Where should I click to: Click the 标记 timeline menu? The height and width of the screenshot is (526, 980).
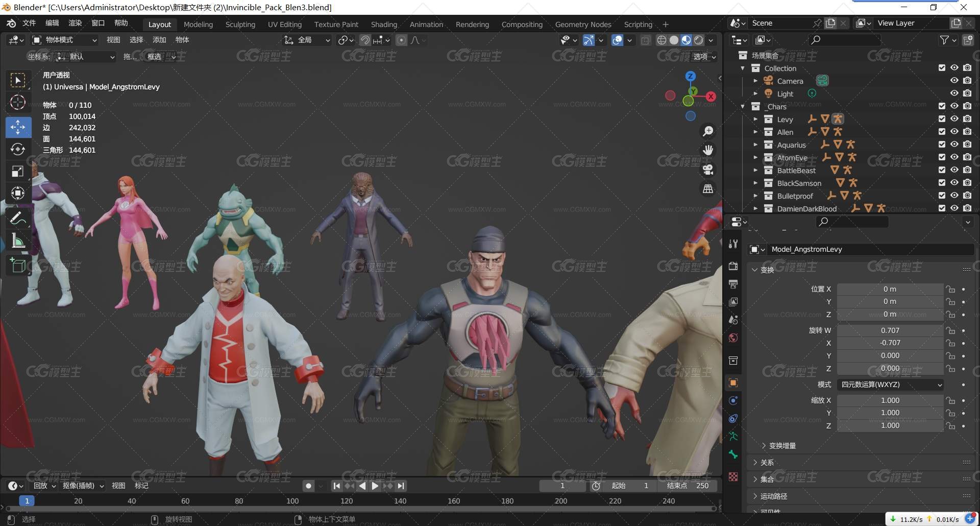[x=141, y=486]
